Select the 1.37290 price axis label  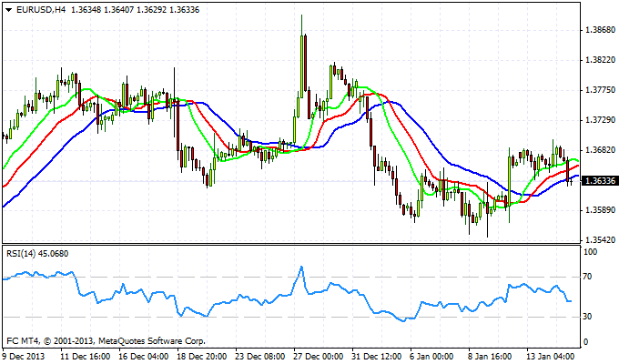tap(601, 120)
